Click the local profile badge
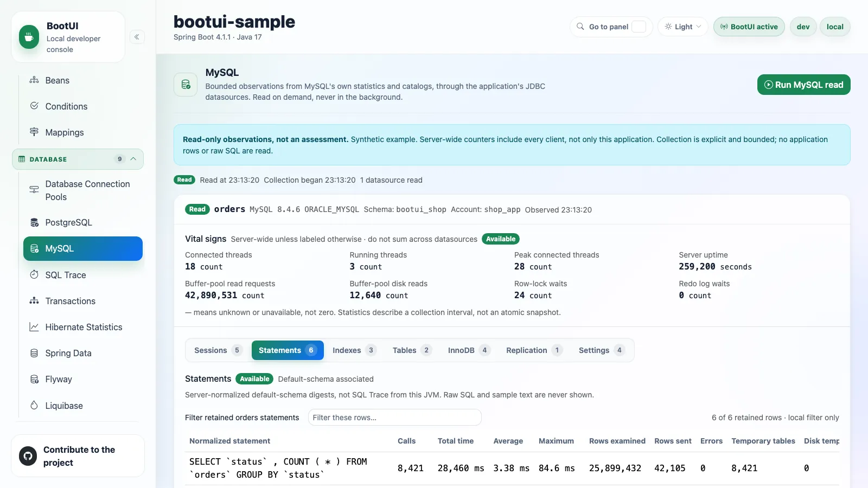The width and height of the screenshot is (868, 488). click(835, 27)
